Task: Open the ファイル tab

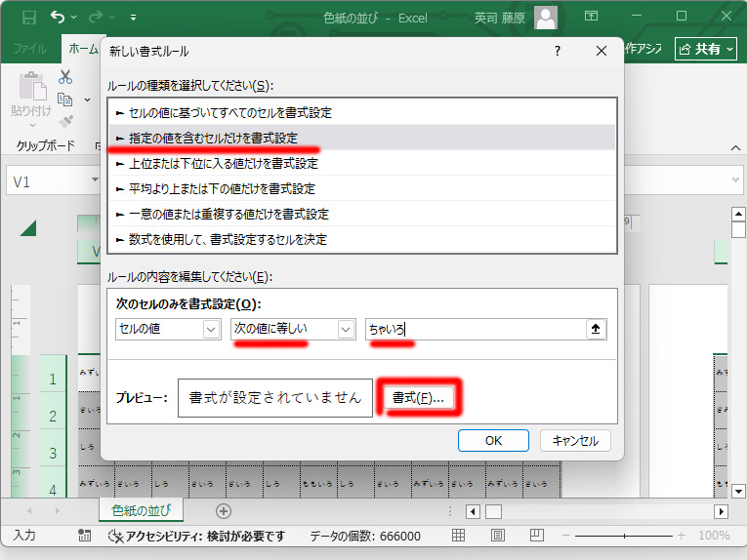Action: 29,49
